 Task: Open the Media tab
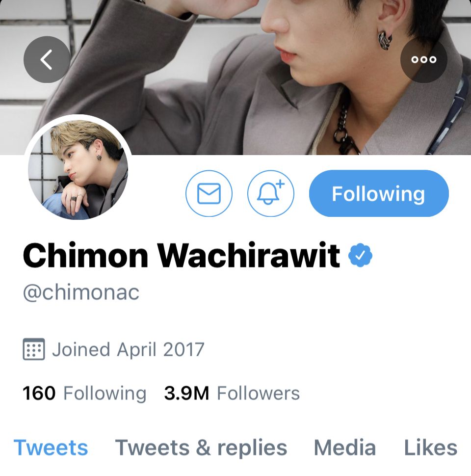point(345,448)
